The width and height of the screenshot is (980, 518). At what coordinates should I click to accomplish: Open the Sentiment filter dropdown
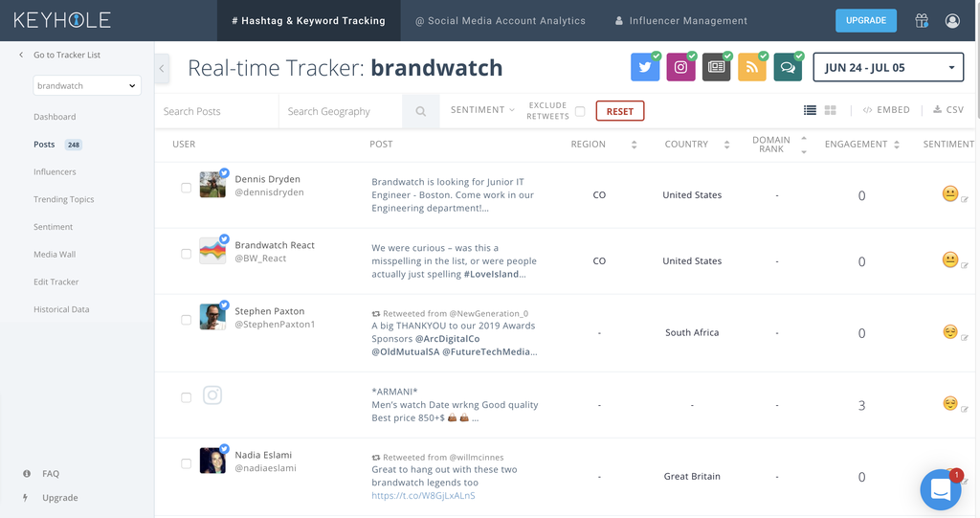click(x=482, y=110)
